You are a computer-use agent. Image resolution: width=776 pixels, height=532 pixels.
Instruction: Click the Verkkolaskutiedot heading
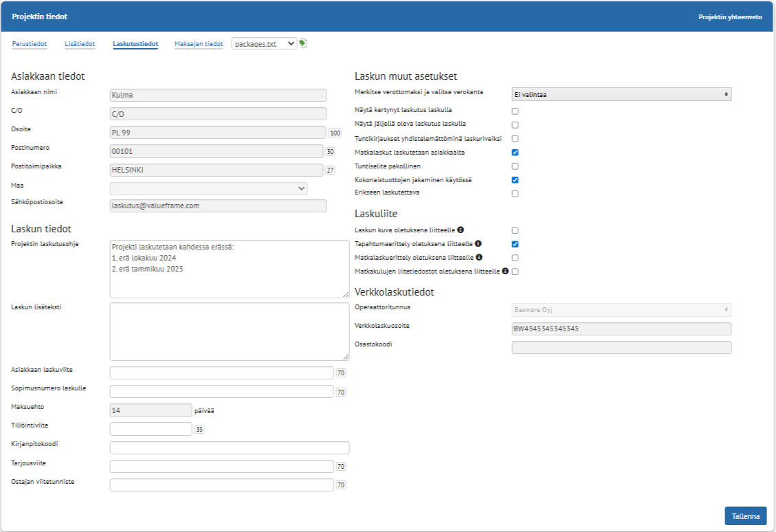coord(395,292)
